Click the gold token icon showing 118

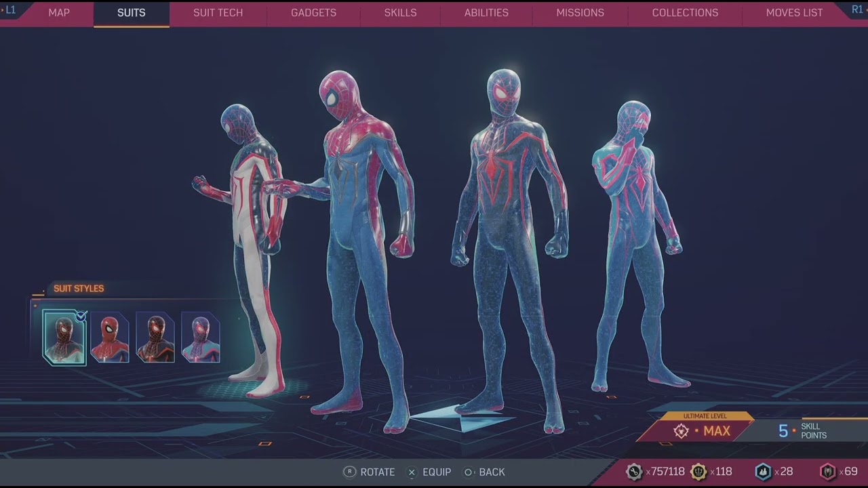point(698,472)
